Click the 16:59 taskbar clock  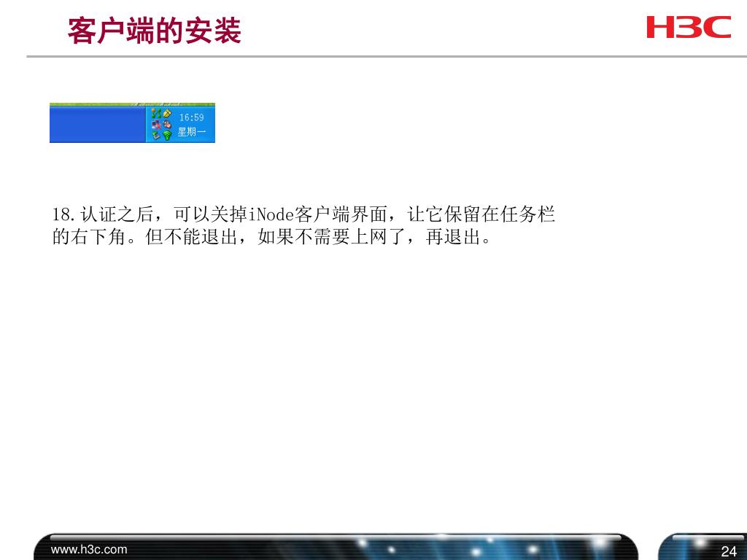[192, 117]
